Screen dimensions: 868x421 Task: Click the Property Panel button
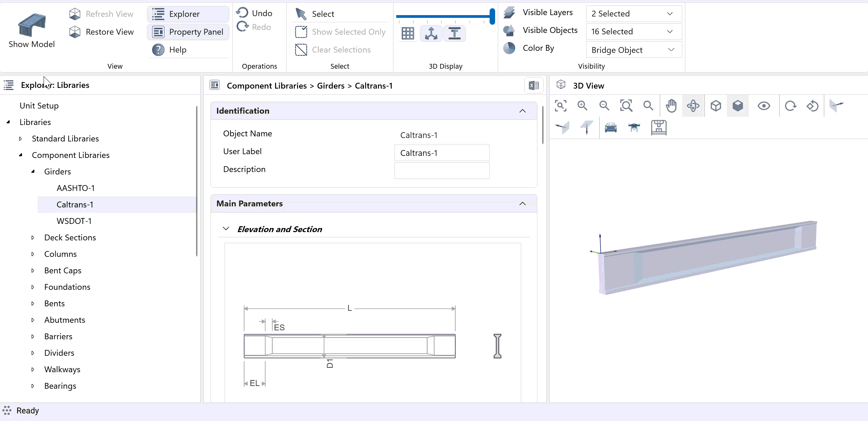coord(188,32)
